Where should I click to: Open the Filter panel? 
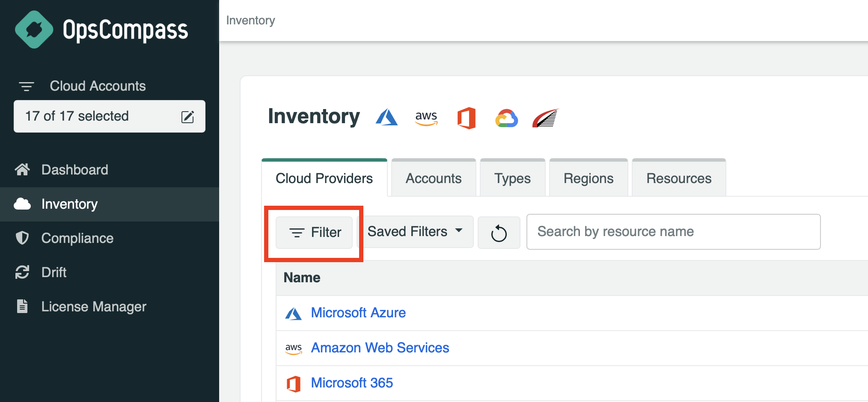point(314,233)
